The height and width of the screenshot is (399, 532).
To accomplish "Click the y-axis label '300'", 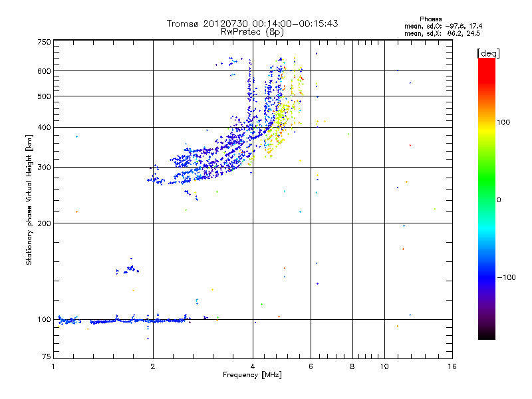I will click(x=44, y=167).
